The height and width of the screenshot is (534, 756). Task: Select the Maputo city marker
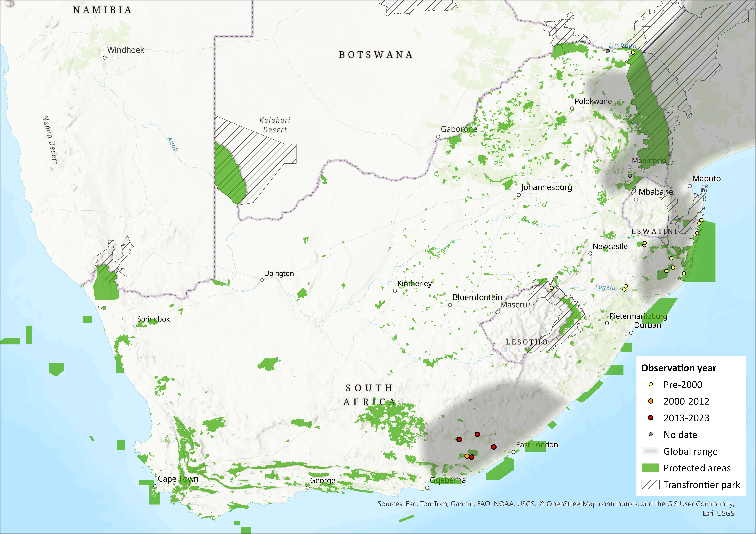690,186
